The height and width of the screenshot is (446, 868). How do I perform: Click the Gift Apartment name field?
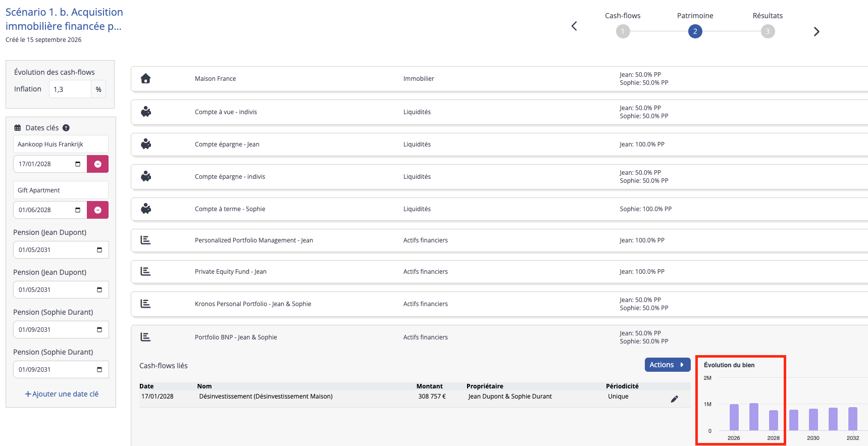coord(61,190)
